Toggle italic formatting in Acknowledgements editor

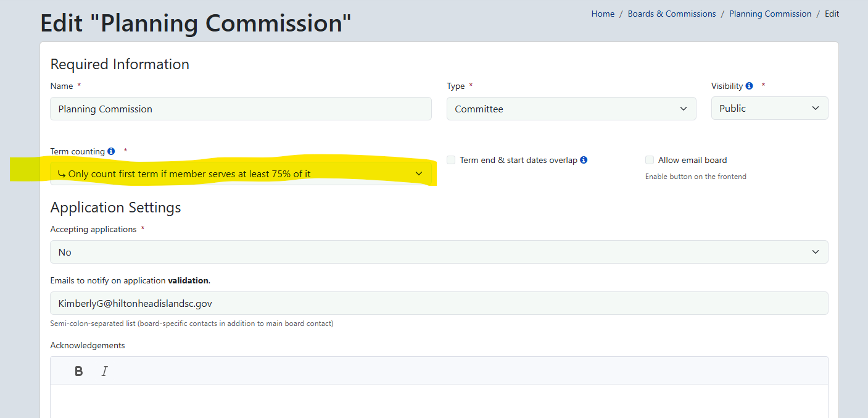click(x=104, y=371)
